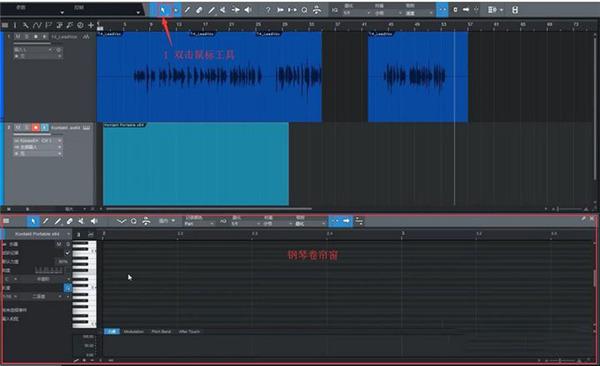Add tracks with the plus icon
Screen dimensions: 600x366
(91, 25)
